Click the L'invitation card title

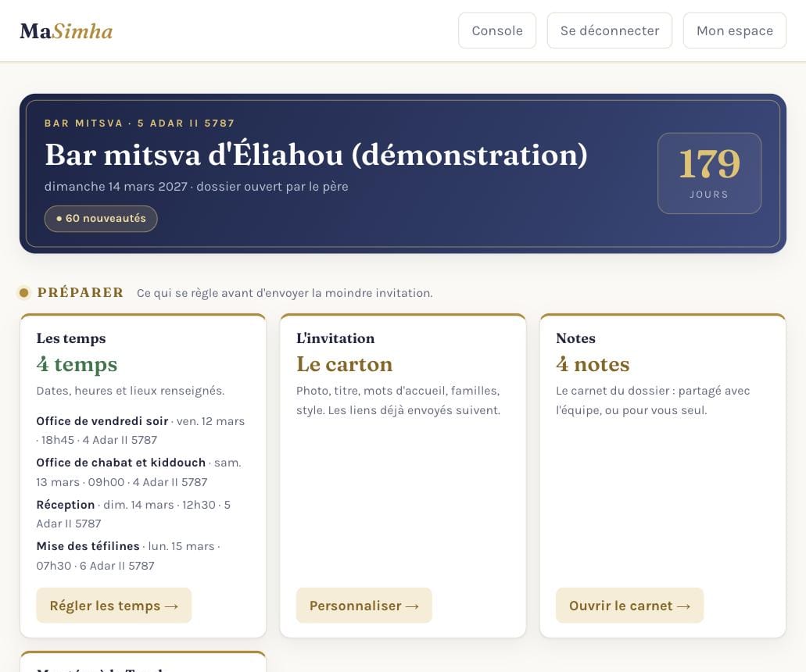pos(335,338)
